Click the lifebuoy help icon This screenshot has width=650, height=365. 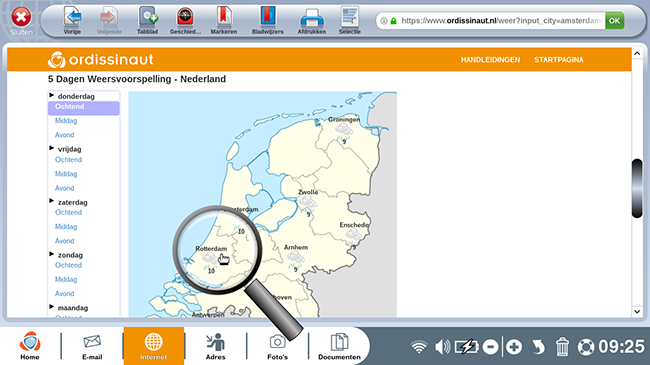(x=586, y=347)
